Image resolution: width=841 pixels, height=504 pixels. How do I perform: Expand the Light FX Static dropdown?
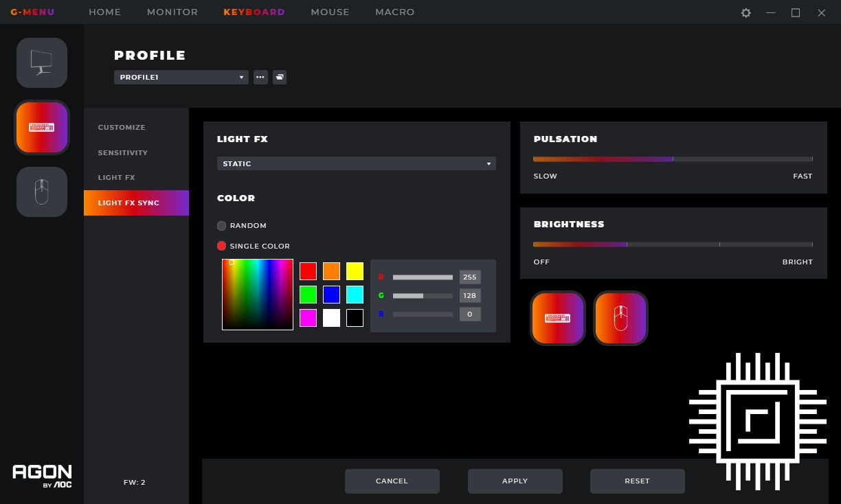(x=356, y=163)
